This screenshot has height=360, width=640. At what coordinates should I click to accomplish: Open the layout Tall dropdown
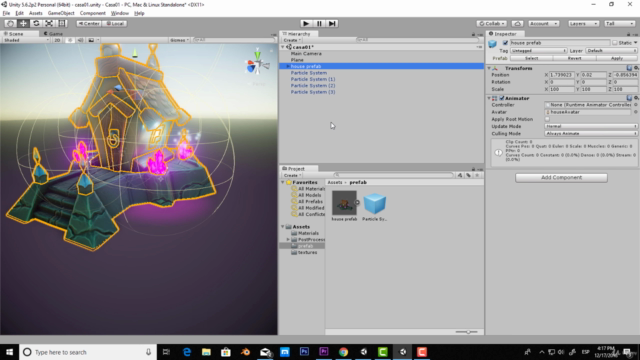coord(620,24)
